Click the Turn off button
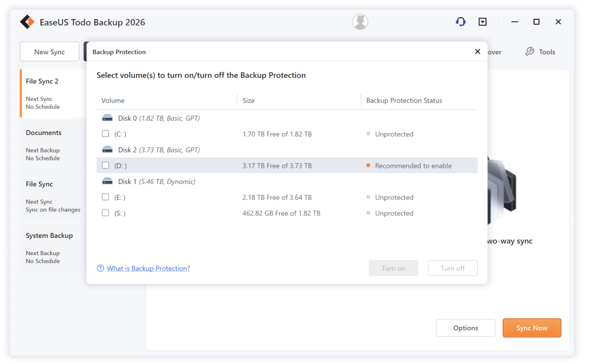 (453, 268)
